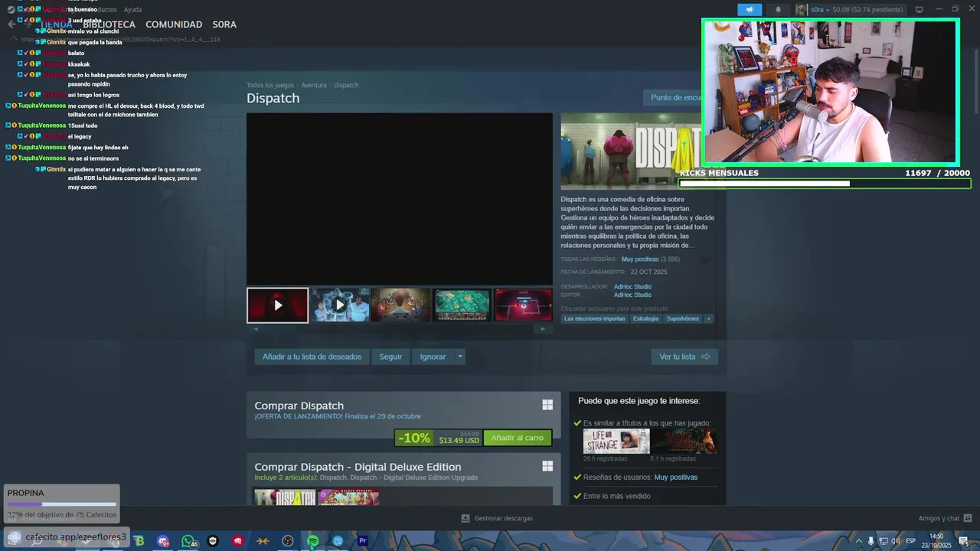Image resolution: width=980 pixels, height=551 pixels.
Task: Open the green TB app in taskbar
Action: point(139,541)
